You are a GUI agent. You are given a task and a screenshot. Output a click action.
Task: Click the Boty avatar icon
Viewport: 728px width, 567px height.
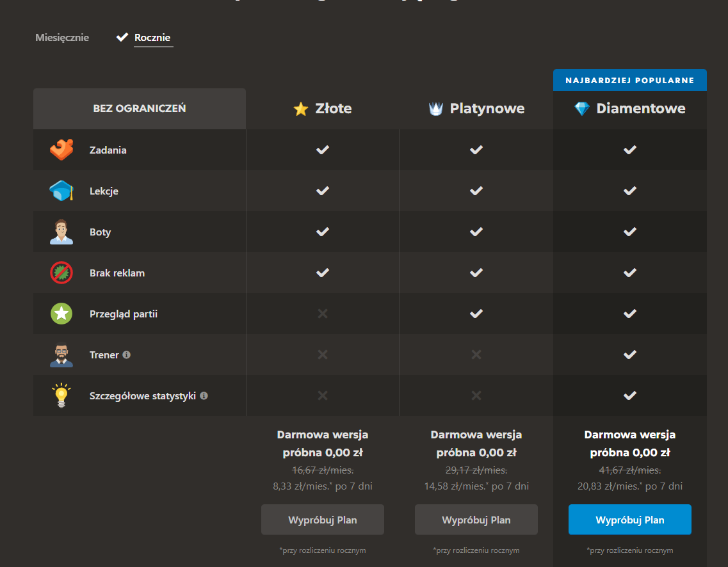(x=61, y=232)
